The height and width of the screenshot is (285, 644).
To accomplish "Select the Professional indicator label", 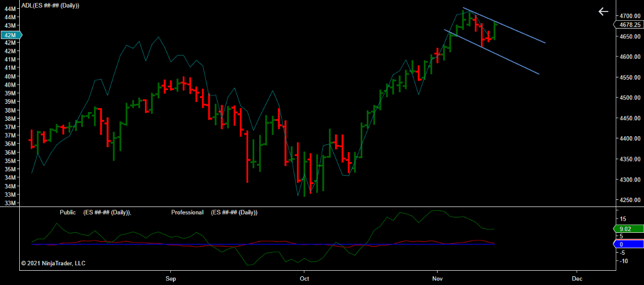I will coord(187,213).
